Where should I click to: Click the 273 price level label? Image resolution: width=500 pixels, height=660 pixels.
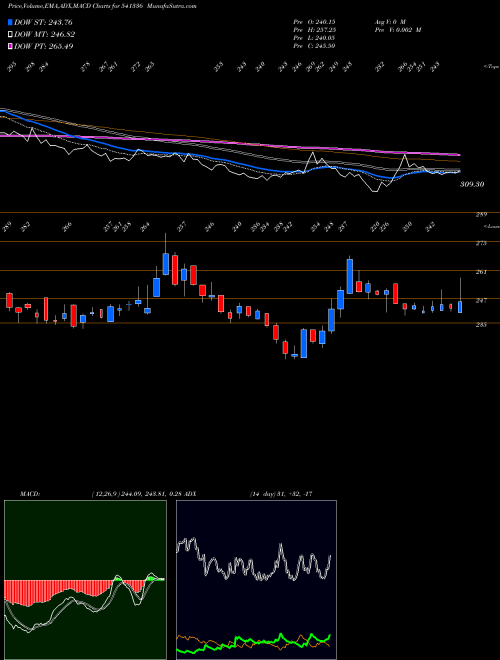pos(481,243)
